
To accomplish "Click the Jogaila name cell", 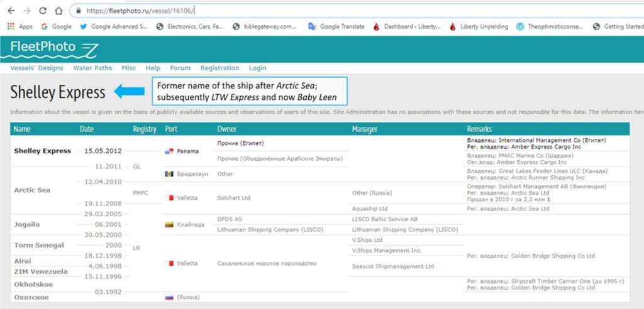I will click(x=26, y=225).
